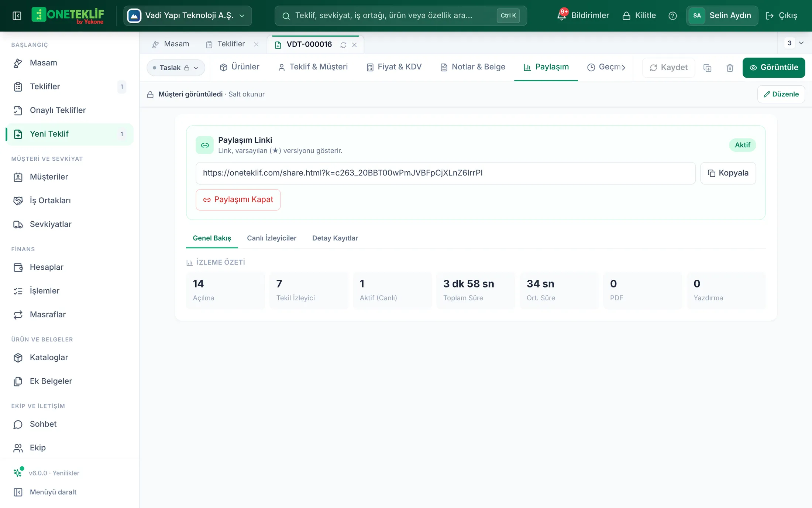This screenshot has height=508, width=812.
Task: Open Onaylı Teklifler in sidebar
Action: coord(70,110)
